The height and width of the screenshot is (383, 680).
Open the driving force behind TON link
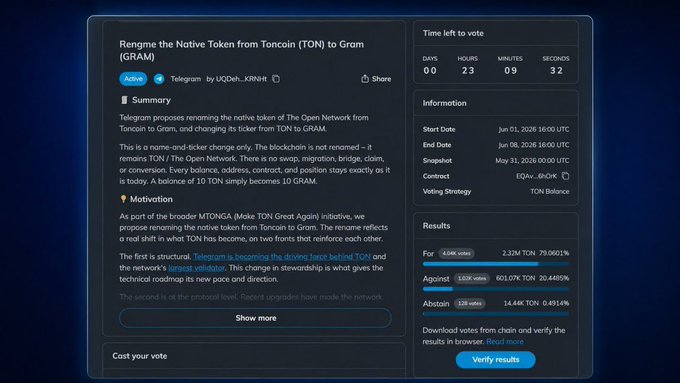tap(282, 256)
